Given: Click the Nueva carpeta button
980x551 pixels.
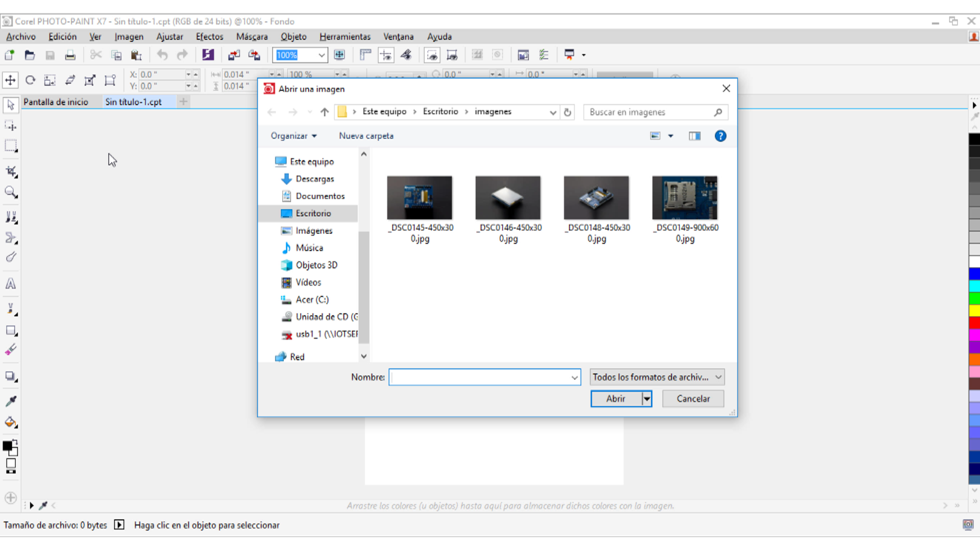Looking at the screenshot, I should (366, 136).
